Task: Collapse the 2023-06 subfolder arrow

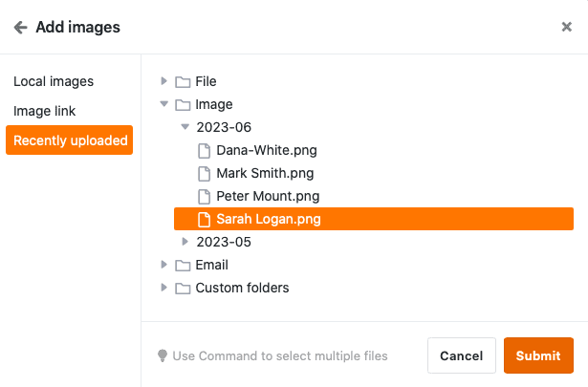Action: 185,127
